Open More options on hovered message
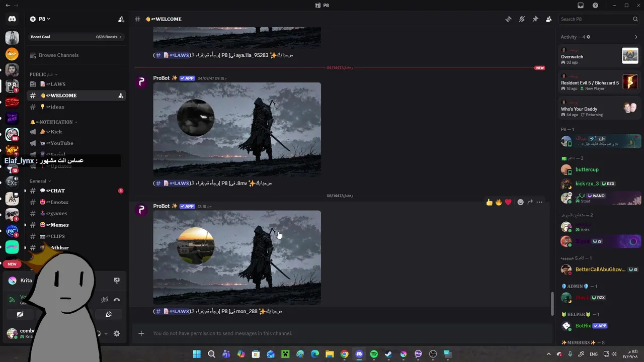This screenshot has height=362, width=644. pos(539,202)
